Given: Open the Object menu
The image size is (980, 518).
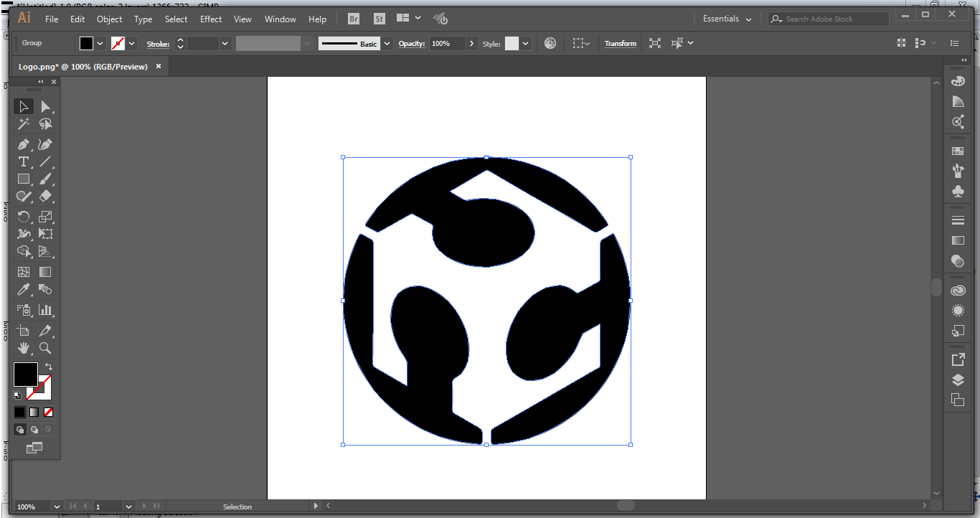Looking at the screenshot, I should (x=110, y=19).
